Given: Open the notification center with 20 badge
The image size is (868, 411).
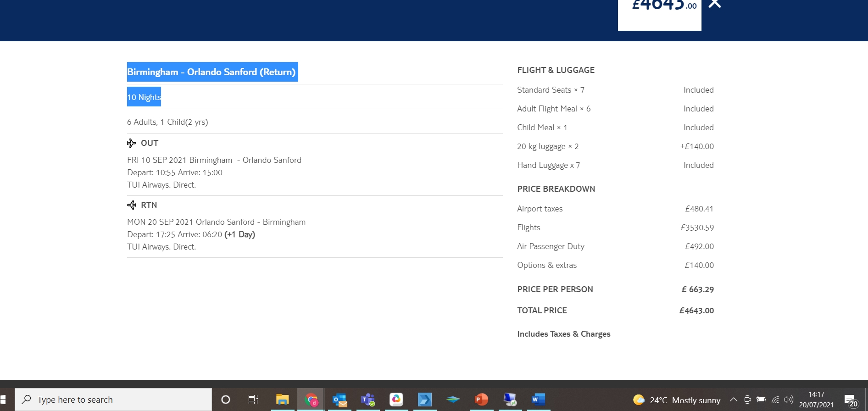Looking at the screenshot, I should tap(851, 400).
